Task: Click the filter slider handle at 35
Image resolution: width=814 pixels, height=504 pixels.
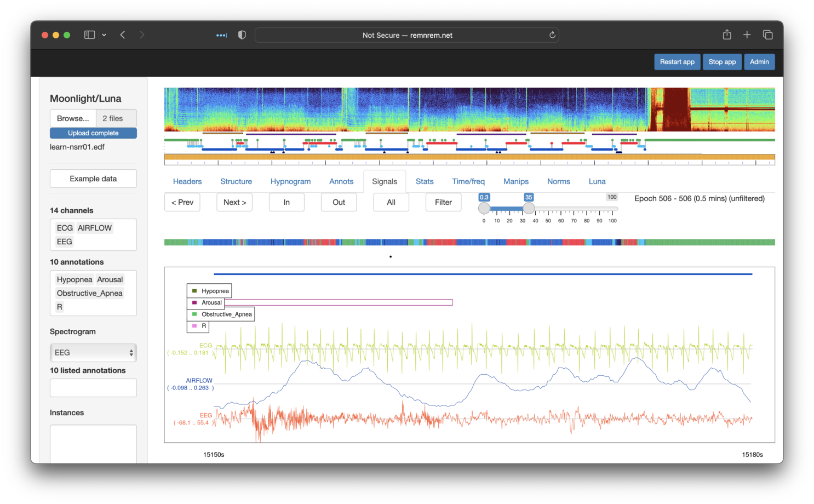Action: click(529, 208)
